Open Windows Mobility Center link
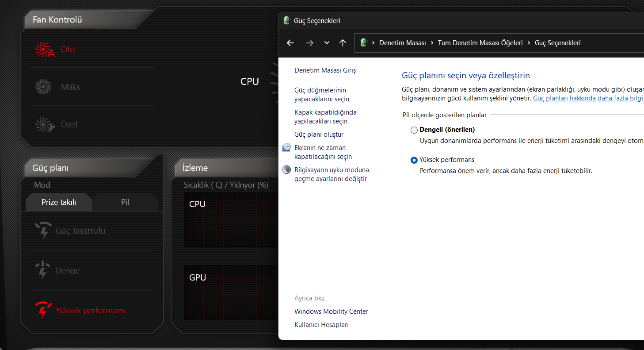Image resolution: width=644 pixels, height=350 pixels. 331,312
